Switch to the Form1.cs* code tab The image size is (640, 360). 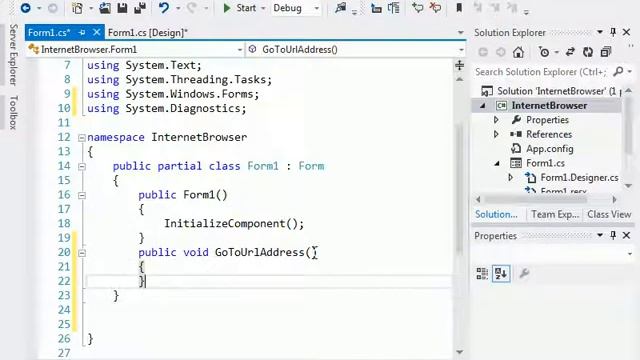[49, 32]
